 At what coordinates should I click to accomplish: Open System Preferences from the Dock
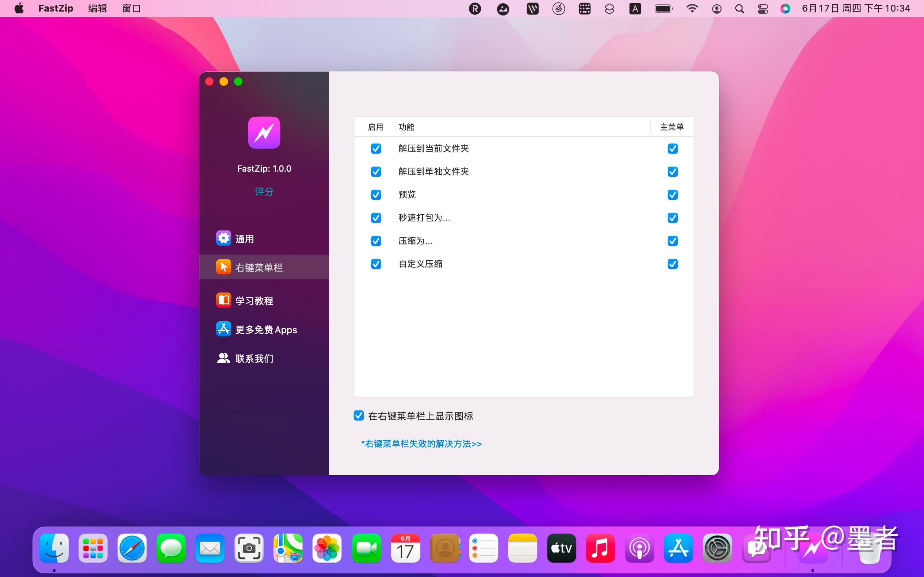[718, 549]
